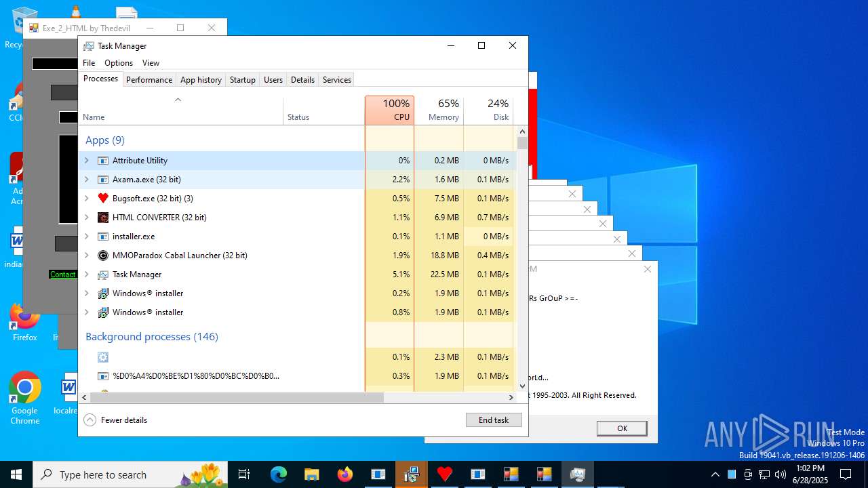Open Google Chrome desktop shortcut
868x488 pixels.
pos(25,399)
